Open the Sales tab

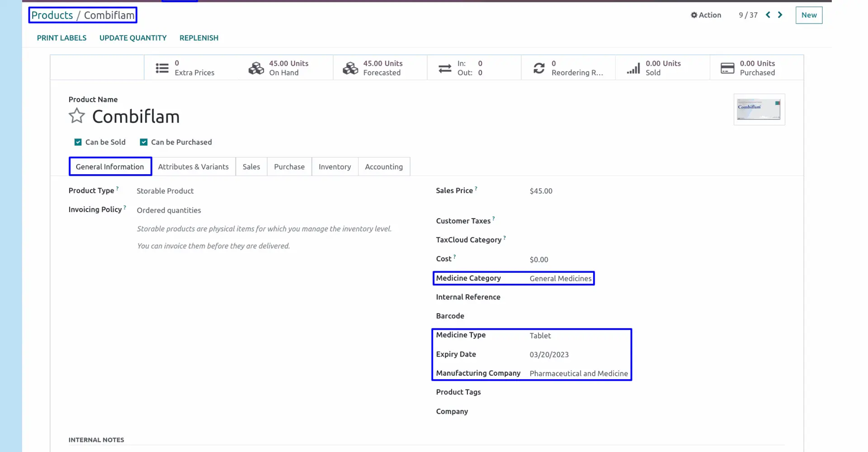pyautogui.click(x=251, y=167)
